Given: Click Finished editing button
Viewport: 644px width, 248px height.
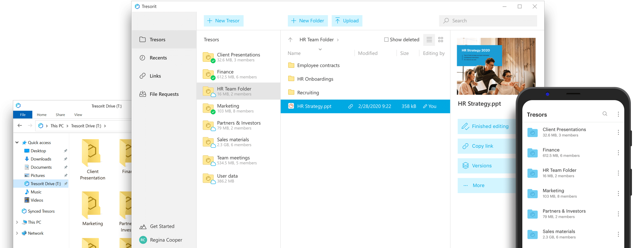Looking at the screenshot, I should pos(487,126).
